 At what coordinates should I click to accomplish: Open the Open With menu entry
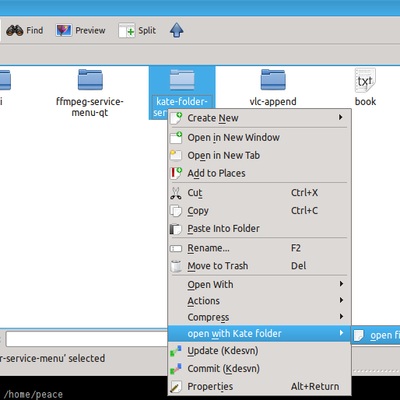pyautogui.click(x=259, y=285)
